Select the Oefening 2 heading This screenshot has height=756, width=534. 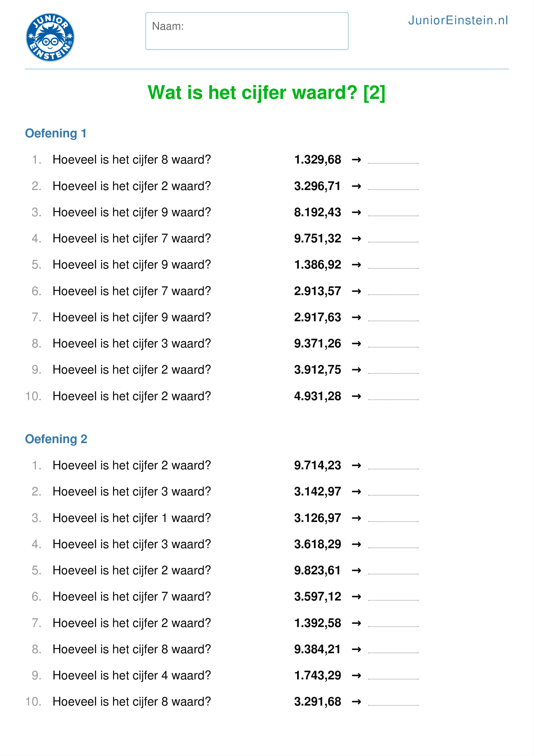pyautogui.click(x=56, y=439)
